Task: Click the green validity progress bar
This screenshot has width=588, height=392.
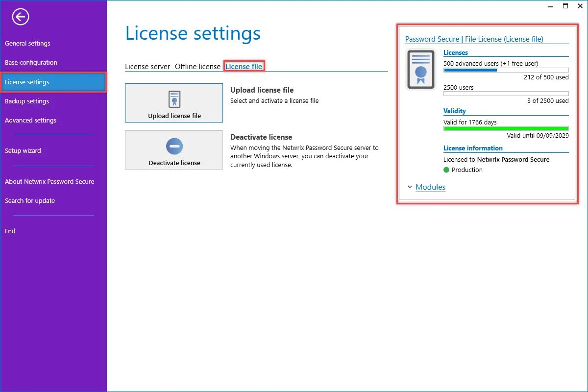Action: 506,128
